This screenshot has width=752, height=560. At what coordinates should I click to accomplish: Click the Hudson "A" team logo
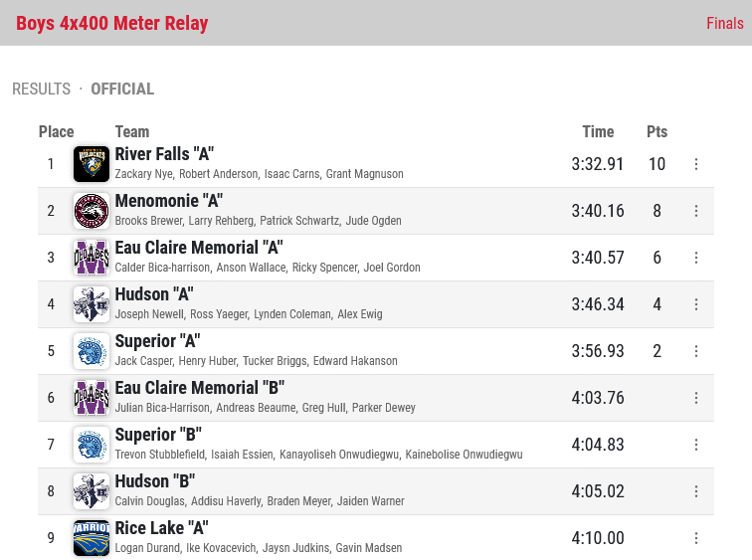[x=92, y=304]
